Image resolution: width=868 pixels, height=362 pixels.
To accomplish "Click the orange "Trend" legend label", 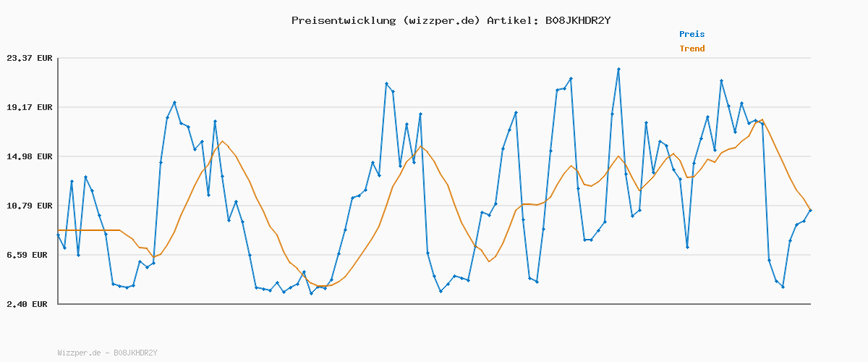I will [692, 49].
